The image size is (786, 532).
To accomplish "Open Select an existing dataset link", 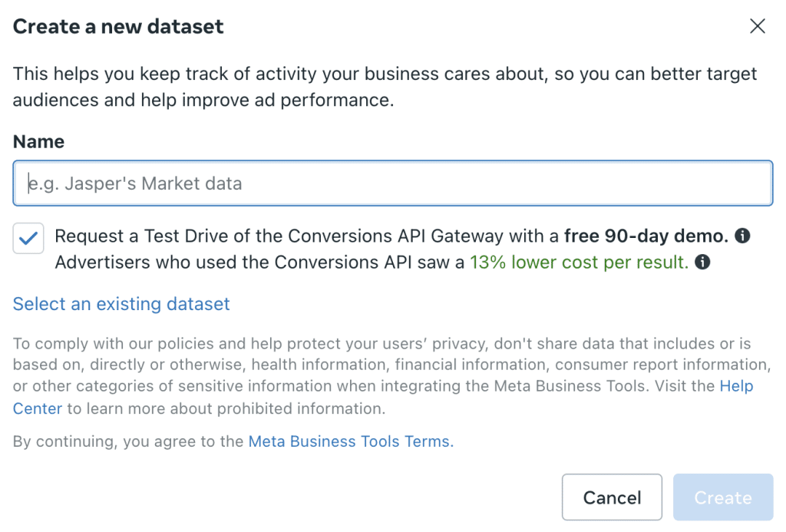I will click(121, 304).
